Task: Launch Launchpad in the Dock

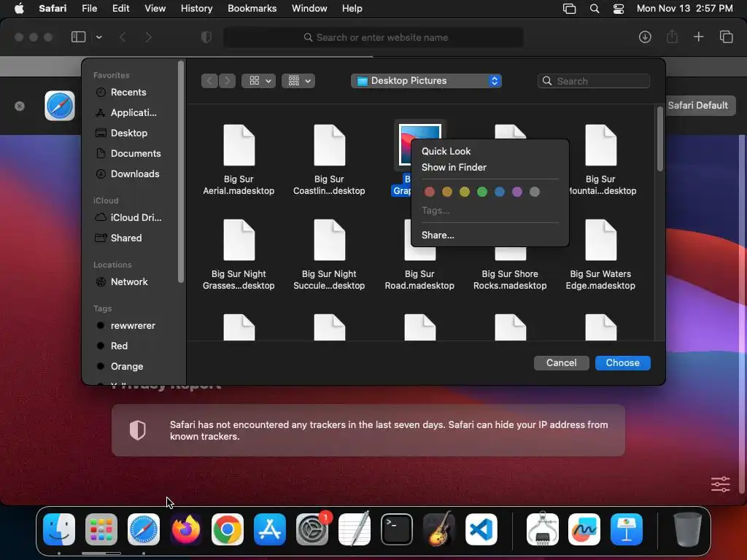Action: click(x=101, y=529)
